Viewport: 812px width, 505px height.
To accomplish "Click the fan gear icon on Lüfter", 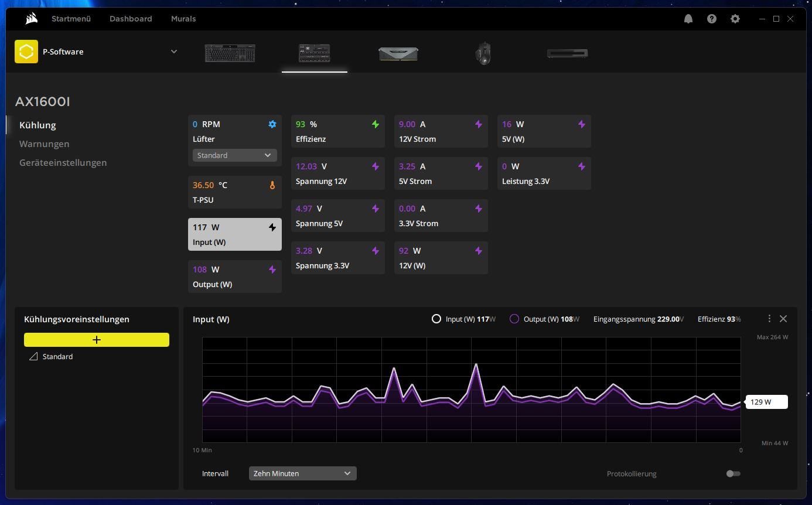I will point(272,124).
